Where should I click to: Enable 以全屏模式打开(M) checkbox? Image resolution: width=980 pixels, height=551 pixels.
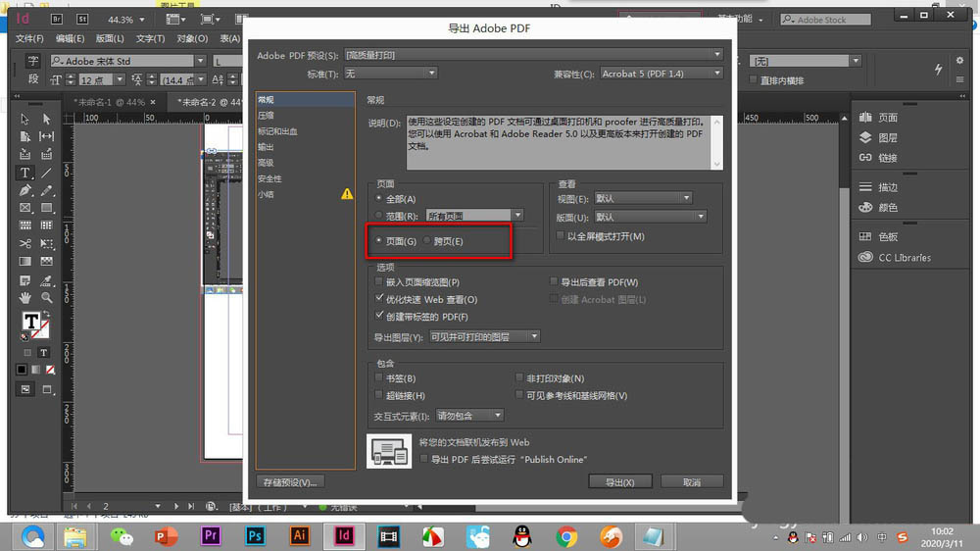click(561, 235)
